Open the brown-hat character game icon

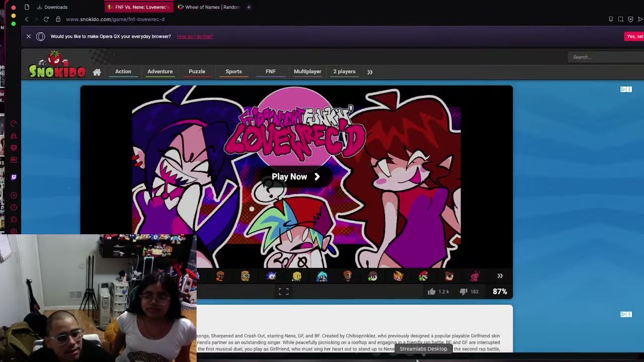[x=372, y=276]
